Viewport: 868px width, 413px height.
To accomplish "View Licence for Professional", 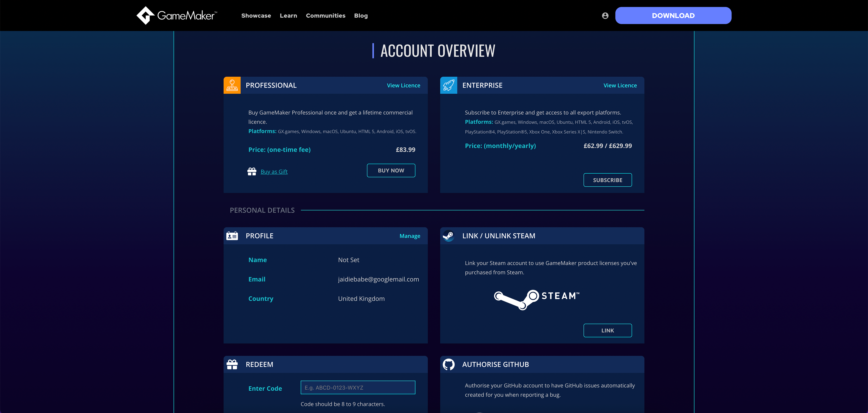I will point(403,85).
